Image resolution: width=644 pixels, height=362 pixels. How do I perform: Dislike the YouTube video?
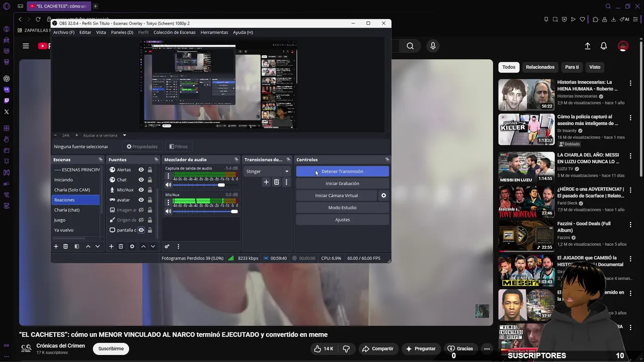tap(346, 348)
